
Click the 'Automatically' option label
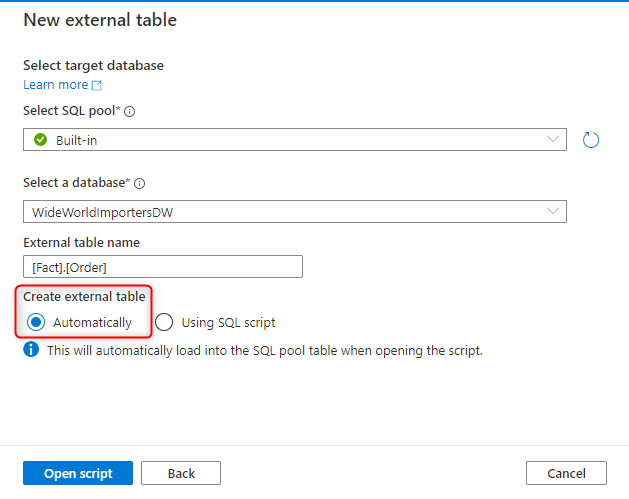[92, 323]
